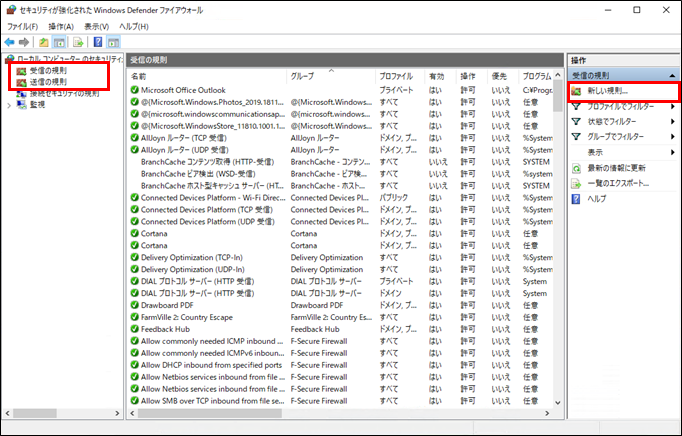The height and width of the screenshot is (436, 682).
Task: Collapse the 受信の規則 actions section header
Action: pos(672,76)
